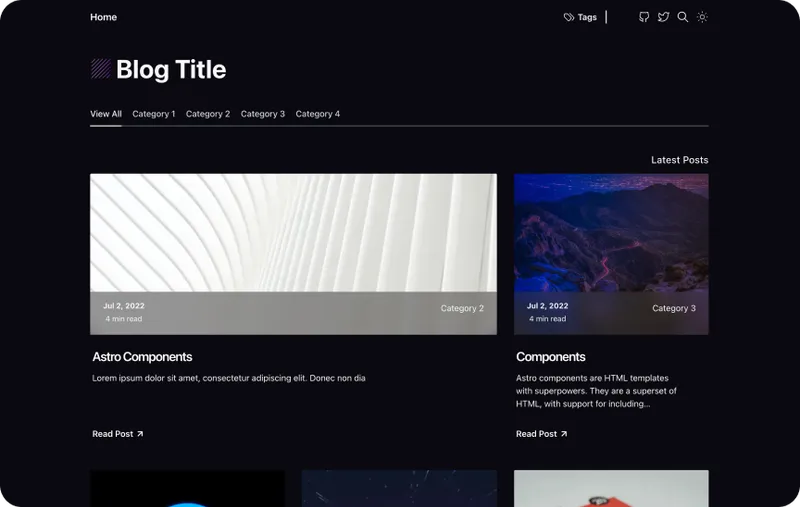Click the Twitter bird icon
Screen dimensions: 800x507
pos(663,17)
